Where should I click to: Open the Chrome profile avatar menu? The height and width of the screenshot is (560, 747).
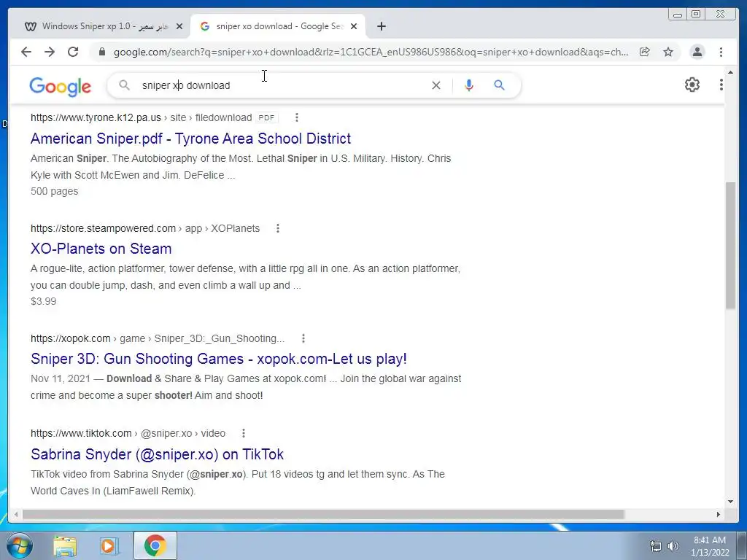click(697, 52)
